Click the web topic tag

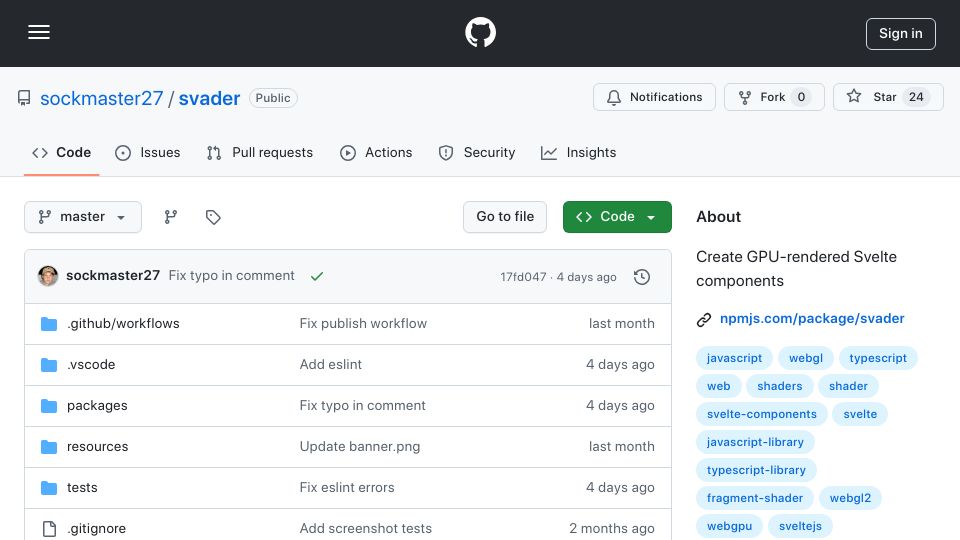[719, 386]
